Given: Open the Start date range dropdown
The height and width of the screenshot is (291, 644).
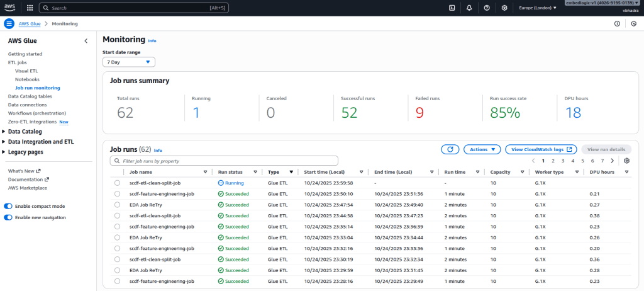Looking at the screenshot, I should [x=129, y=62].
